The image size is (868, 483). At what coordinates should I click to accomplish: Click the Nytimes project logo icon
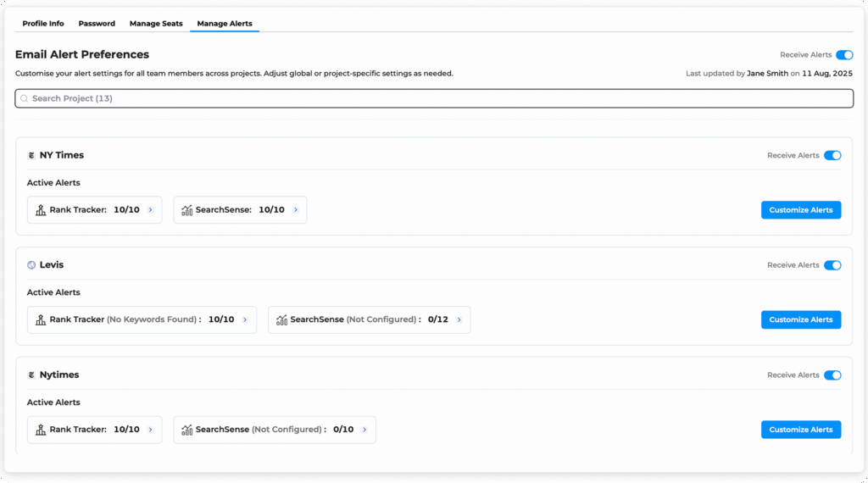[x=31, y=375]
